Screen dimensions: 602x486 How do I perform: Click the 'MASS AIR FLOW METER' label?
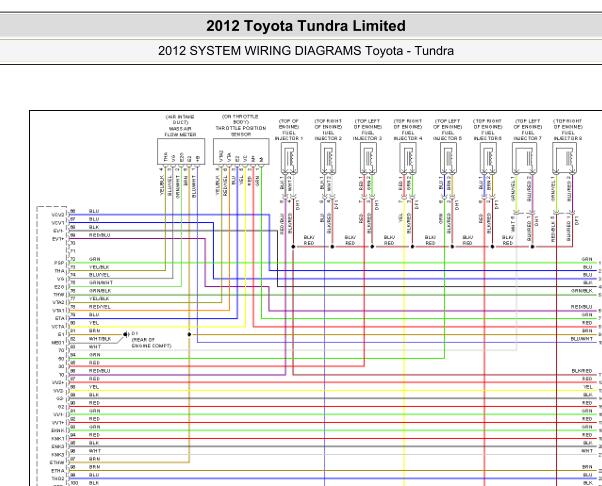click(x=180, y=132)
